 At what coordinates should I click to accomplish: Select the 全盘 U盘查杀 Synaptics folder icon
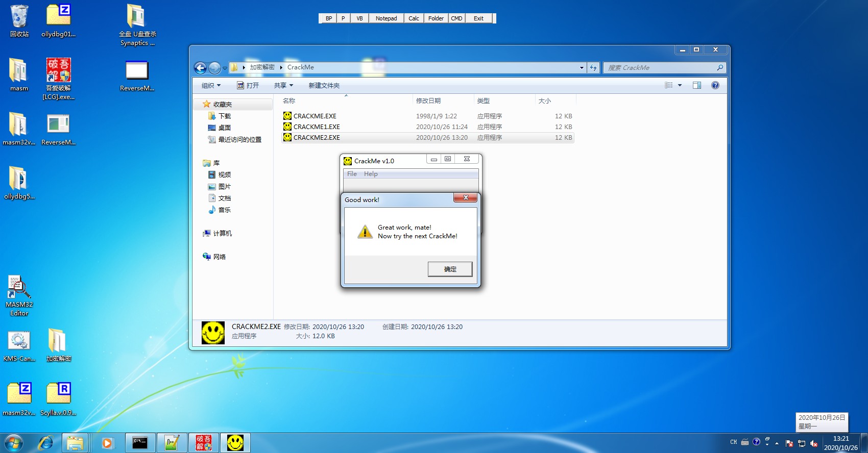pos(137,24)
